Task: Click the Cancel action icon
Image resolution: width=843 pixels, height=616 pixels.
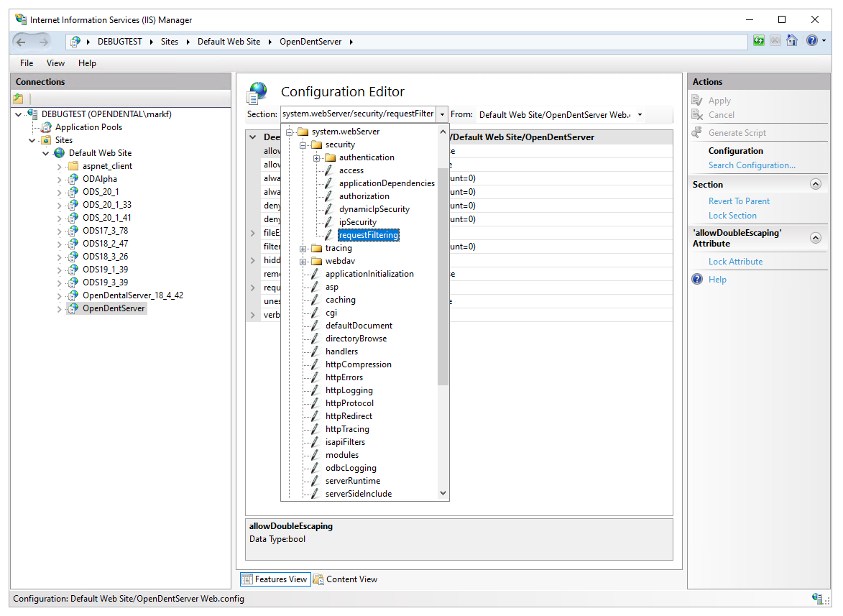Action: 697,114
